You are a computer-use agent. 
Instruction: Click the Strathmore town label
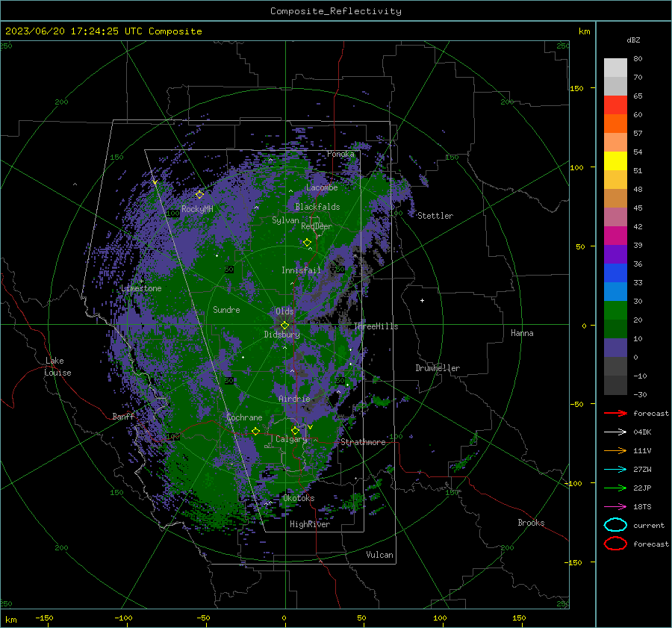point(363,442)
